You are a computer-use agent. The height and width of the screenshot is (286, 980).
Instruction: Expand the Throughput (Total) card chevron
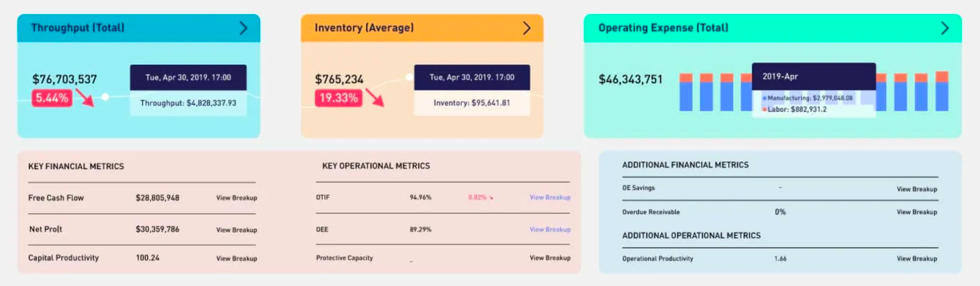pyautogui.click(x=243, y=28)
